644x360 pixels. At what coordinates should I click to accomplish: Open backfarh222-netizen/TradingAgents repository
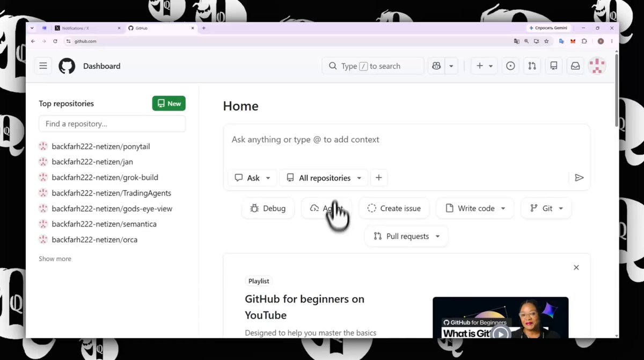112,193
